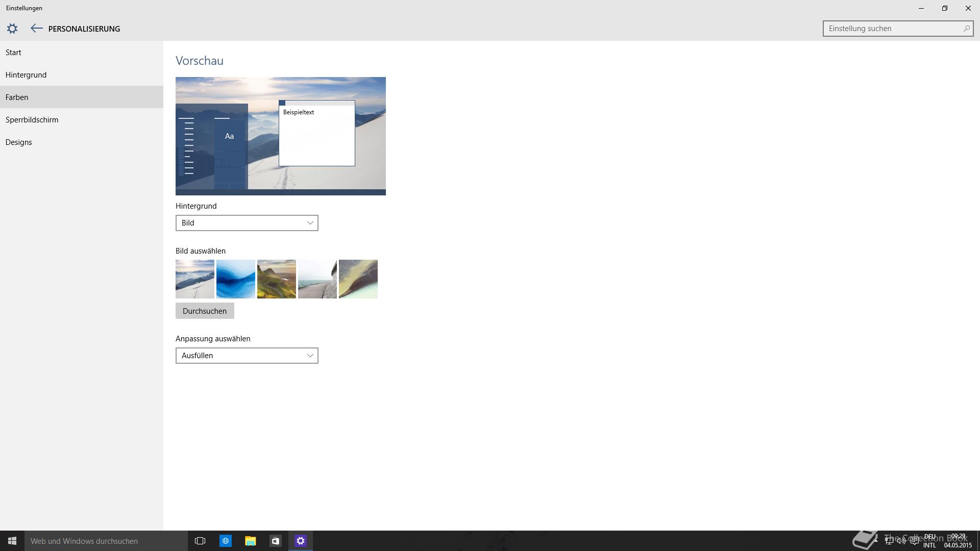This screenshot has width=980, height=551.
Task: Click the volume speaker icon in the tray
Action: 901,541
